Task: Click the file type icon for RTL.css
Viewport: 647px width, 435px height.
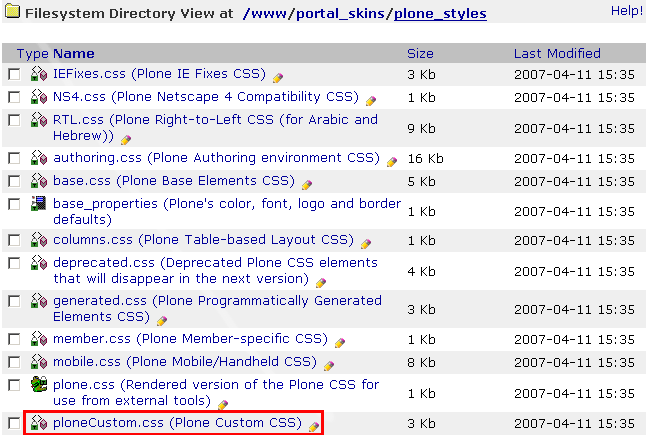Action: pyautogui.click(x=39, y=120)
